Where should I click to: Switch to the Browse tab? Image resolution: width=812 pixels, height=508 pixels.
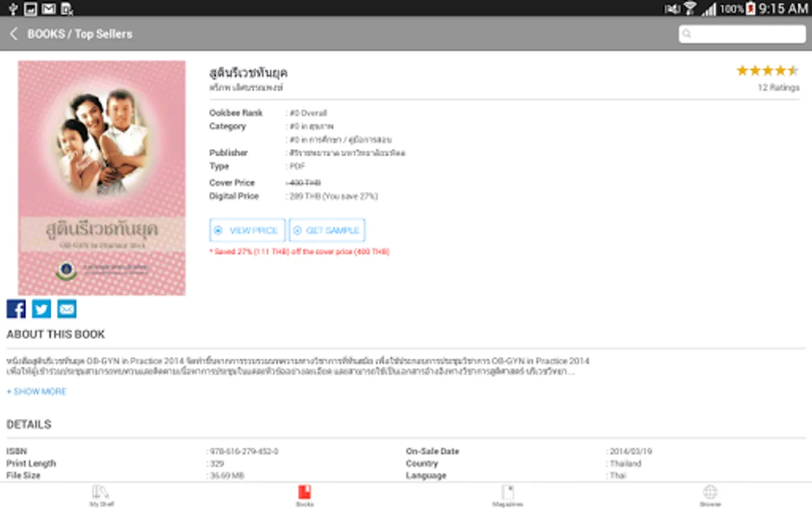[x=710, y=496]
